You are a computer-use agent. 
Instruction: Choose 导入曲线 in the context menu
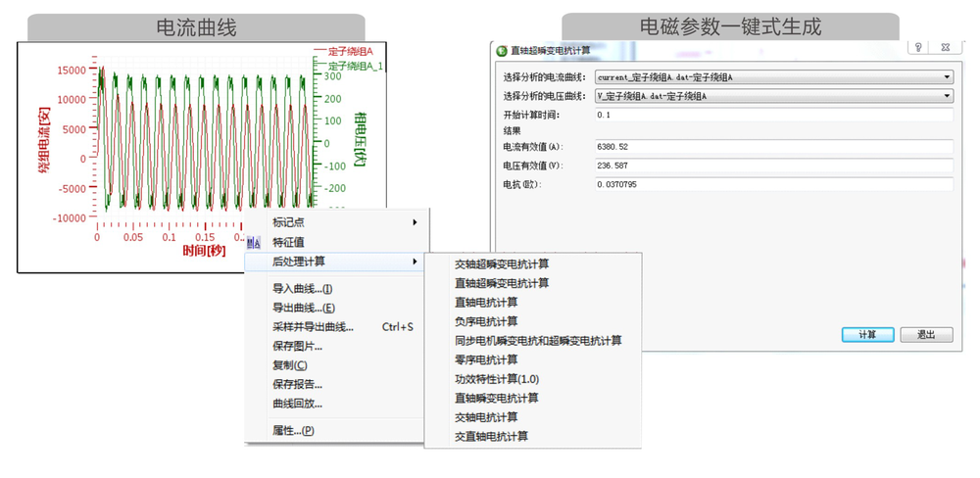pos(303,289)
